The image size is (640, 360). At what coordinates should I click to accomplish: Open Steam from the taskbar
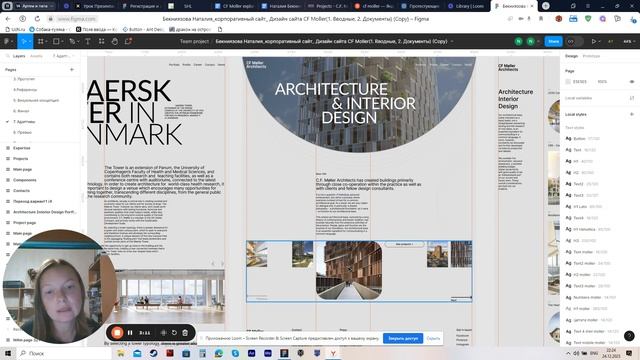coord(153,353)
